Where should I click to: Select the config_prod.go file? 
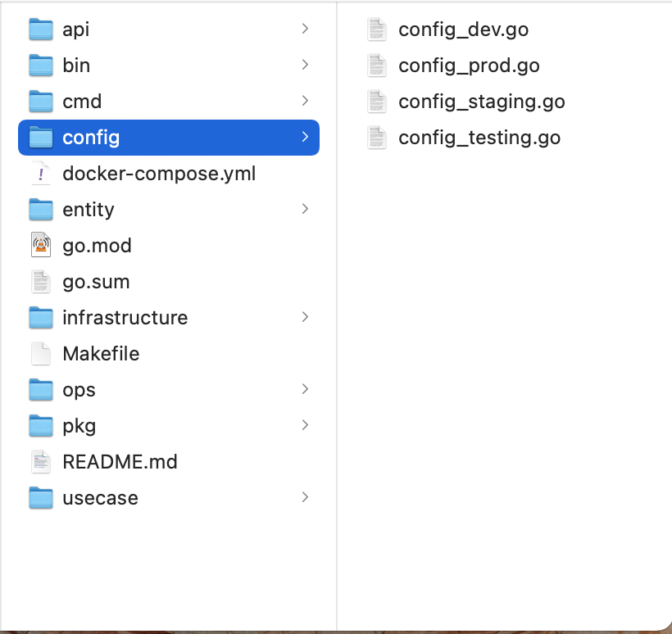[x=469, y=66]
